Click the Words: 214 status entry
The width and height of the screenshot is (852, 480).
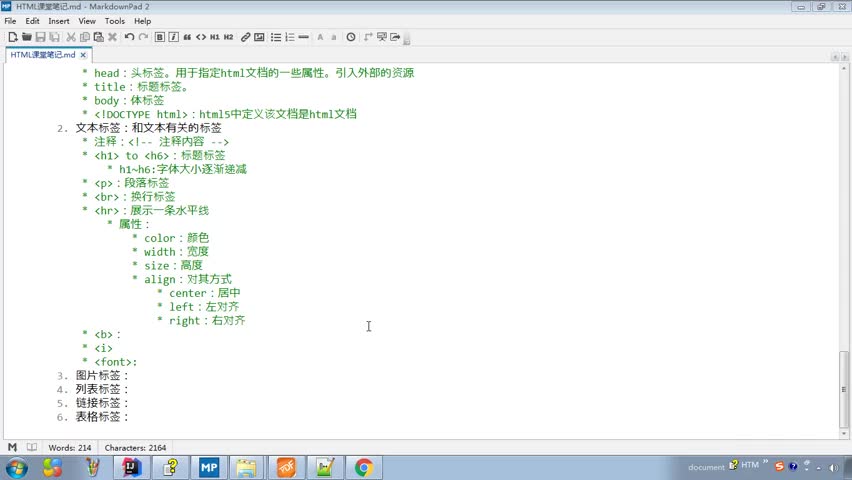70,448
